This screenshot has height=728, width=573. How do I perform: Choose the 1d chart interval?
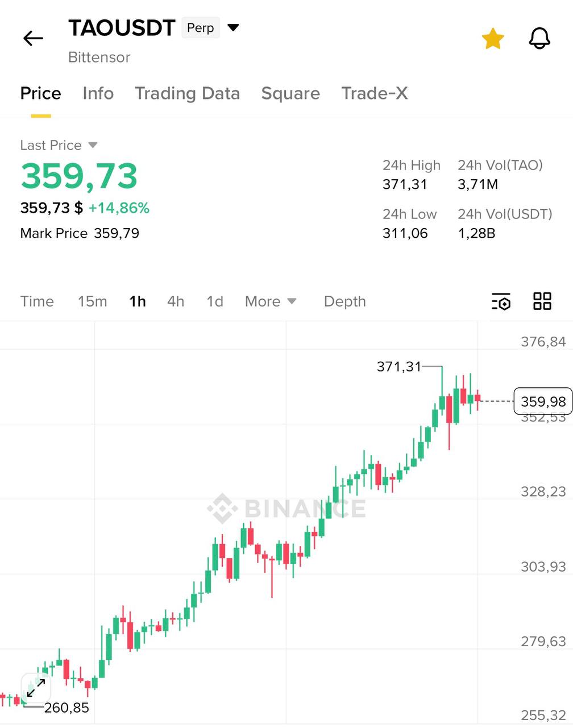215,301
